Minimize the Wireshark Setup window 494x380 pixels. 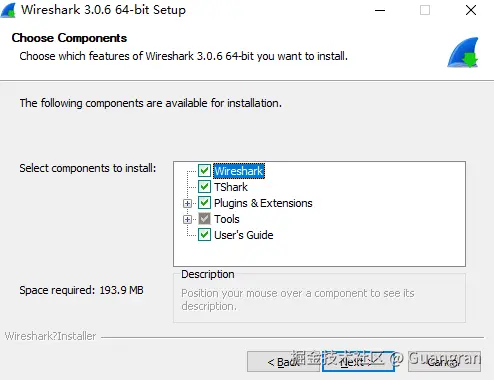pos(380,10)
